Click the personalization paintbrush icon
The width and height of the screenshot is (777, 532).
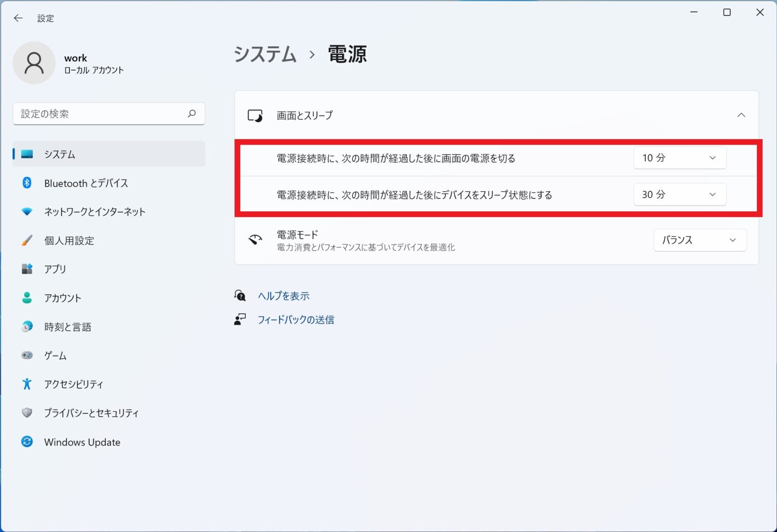pyautogui.click(x=27, y=241)
